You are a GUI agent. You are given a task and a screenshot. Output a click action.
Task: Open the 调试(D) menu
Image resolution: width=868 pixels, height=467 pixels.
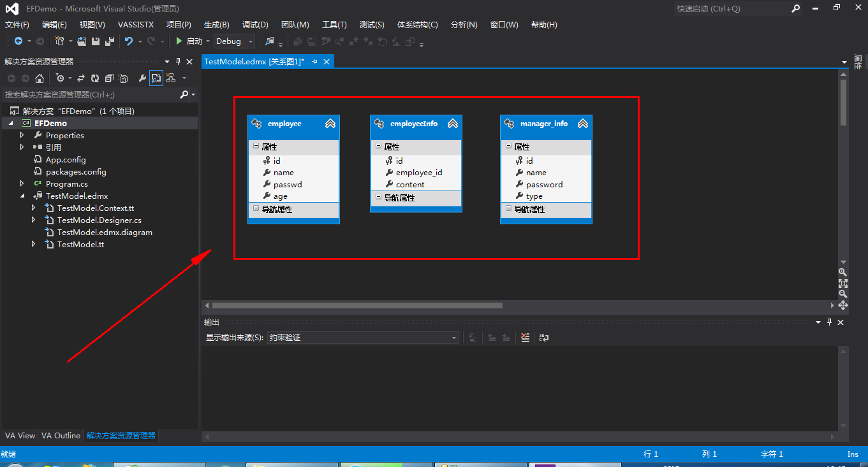tap(255, 25)
